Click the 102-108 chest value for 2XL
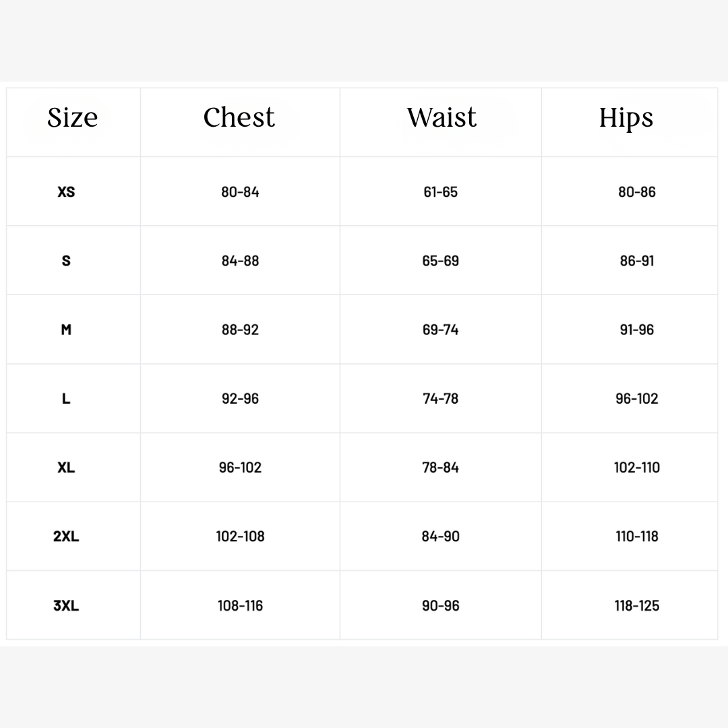This screenshot has height=728, width=728. pos(240,537)
